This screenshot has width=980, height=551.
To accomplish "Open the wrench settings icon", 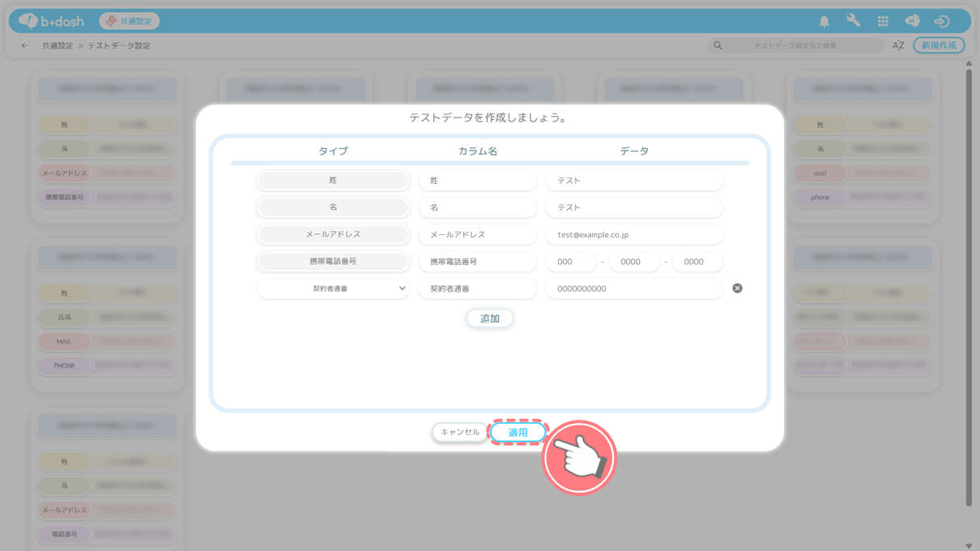I will click(x=853, y=21).
